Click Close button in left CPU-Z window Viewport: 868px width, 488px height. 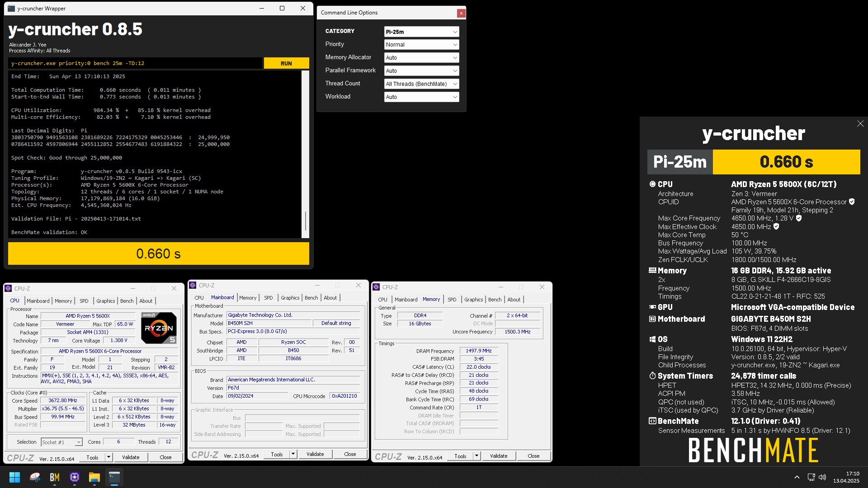pyautogui.click(x=165, y=457)
